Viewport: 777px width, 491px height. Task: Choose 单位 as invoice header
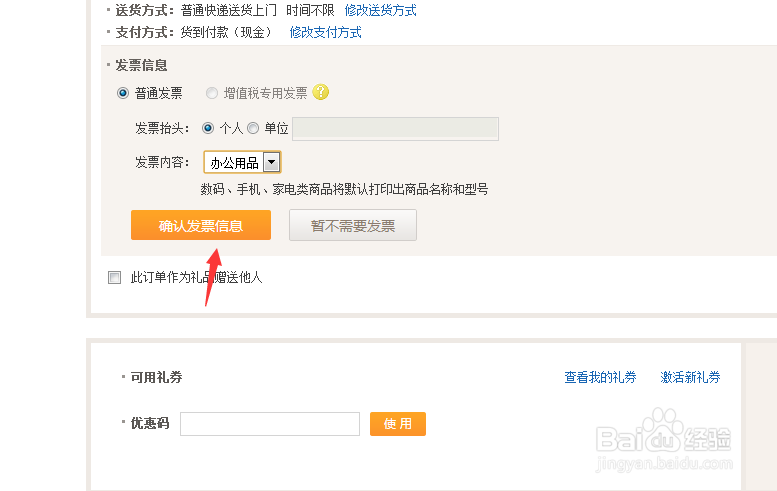coord(253,128)
